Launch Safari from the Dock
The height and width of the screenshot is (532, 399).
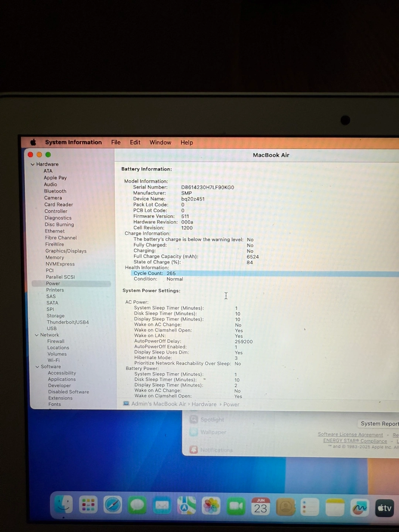click(113, 505)
